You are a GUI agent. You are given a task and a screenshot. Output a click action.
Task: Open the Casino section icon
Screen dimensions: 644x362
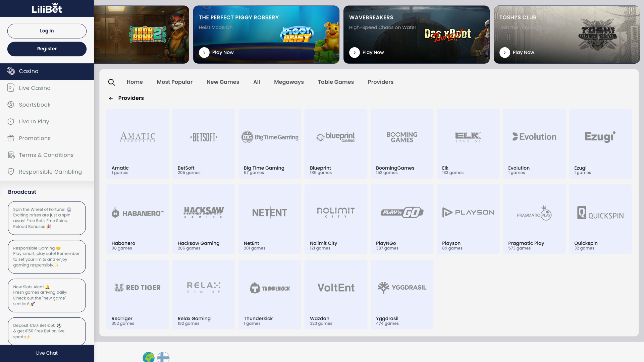point(11,71)
